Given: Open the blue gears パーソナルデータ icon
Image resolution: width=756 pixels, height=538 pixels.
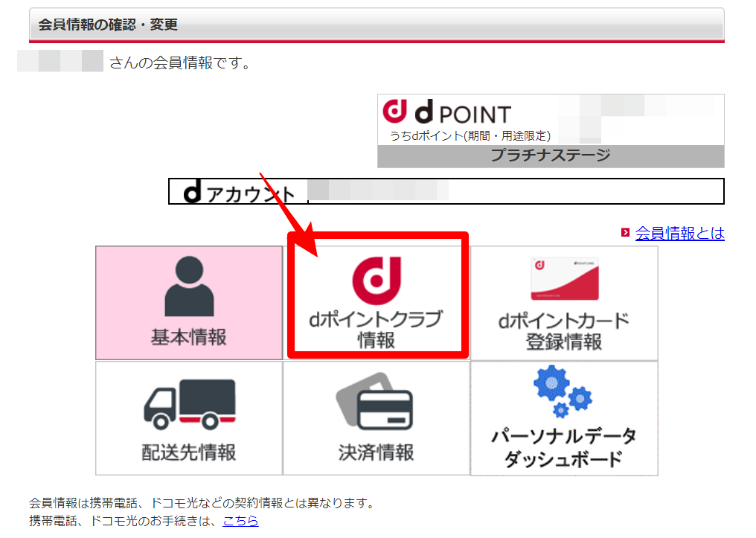Looking at the screenshot, I should pos(563,391).
